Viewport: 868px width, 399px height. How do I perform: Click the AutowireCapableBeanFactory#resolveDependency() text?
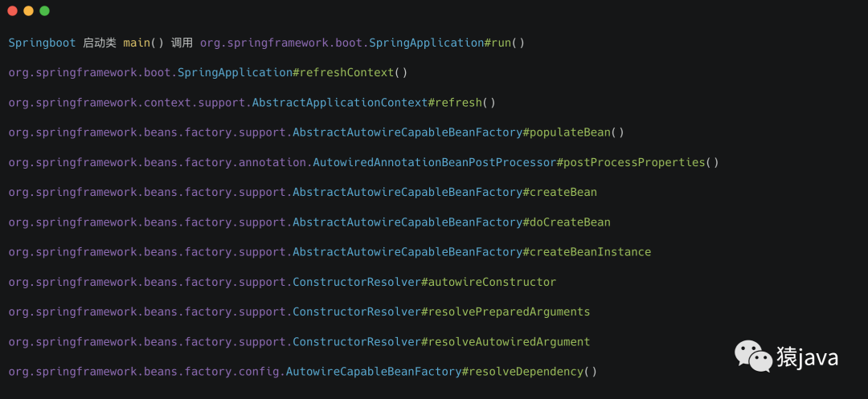tap(441, 372)
